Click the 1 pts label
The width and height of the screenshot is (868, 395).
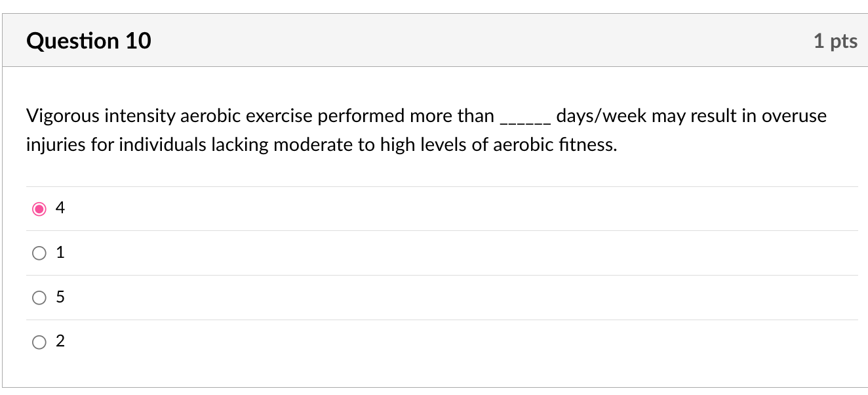(x=836, y=41)
